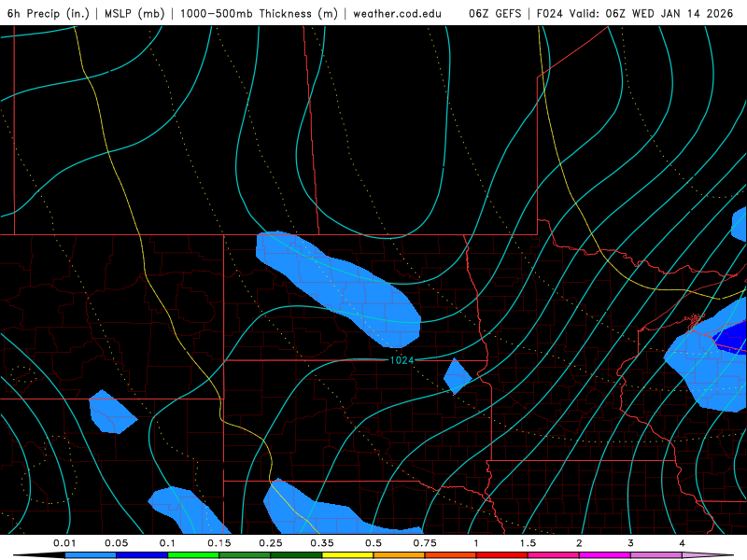
Task: Click the dark blue heavier precipitation area at right edge
Action: click(731, 336)
